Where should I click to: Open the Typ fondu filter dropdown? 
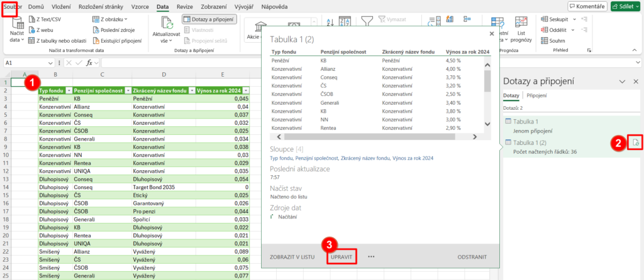point(69,90)
